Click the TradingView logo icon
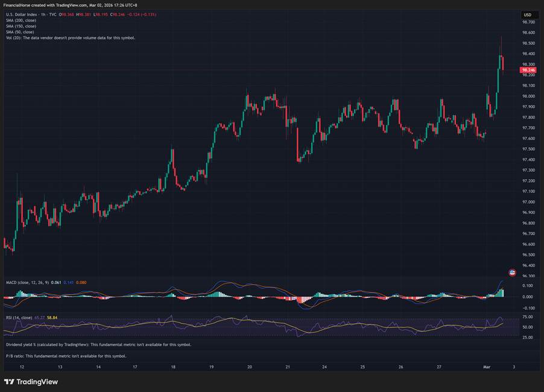The image size is (544, 392). 9,382
